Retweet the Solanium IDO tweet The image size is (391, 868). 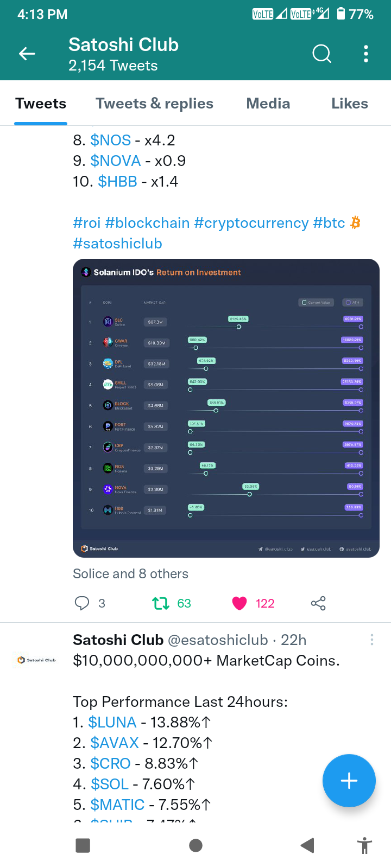click(161, 603)
